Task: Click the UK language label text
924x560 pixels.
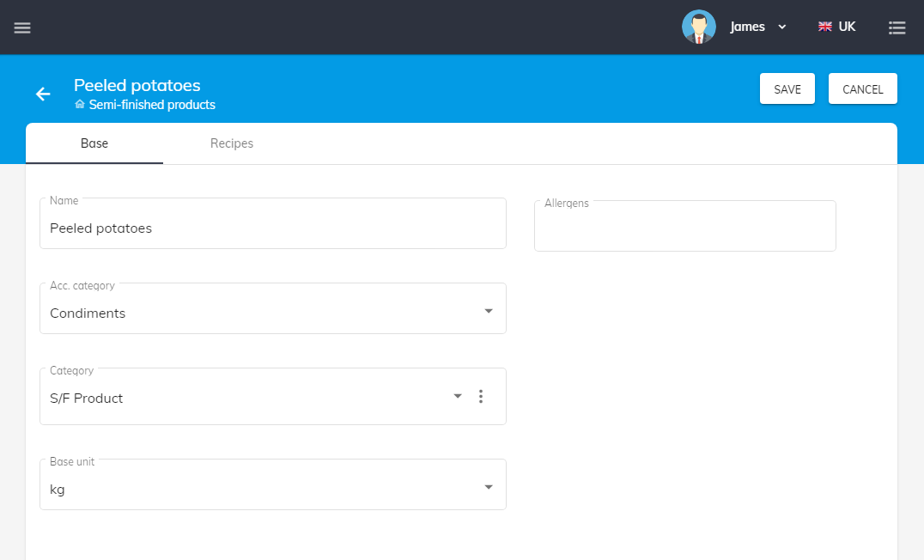Action: point(847,27)
